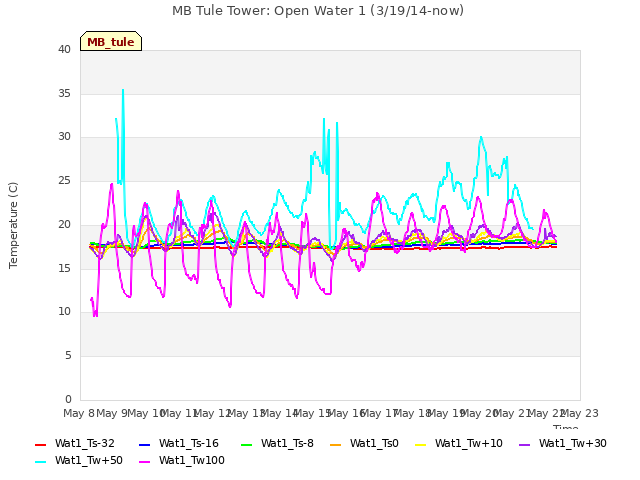The image size is (640, 480).
Task: Click the 0 y-axis tick label
Action: click(x=68, y=399)
